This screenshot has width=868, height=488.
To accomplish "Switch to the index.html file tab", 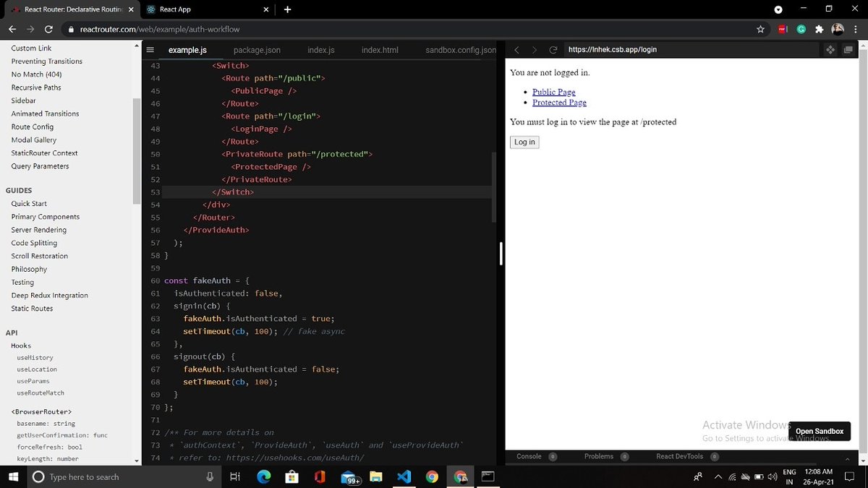I will tap(380, 50).
